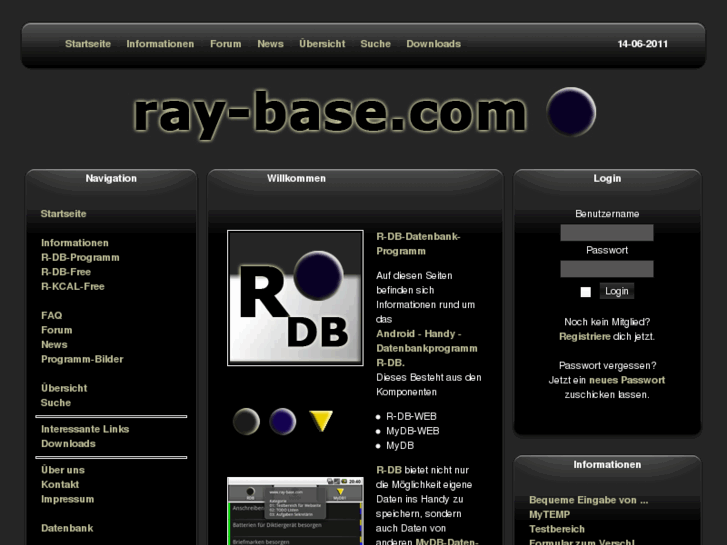Image resolution: width=727 pixels, height=545 pixels.
Task: Open Informationen in the top menu bar
Action: coord(160,44)
